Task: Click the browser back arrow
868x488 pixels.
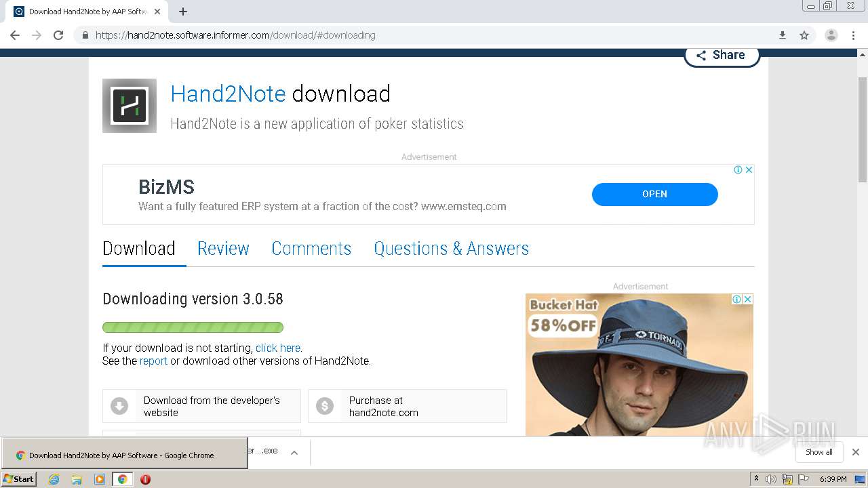Action: [x=15, y=35]
